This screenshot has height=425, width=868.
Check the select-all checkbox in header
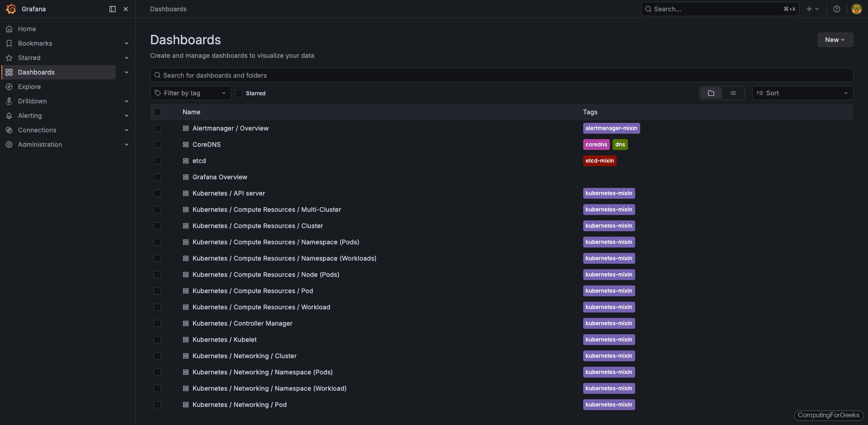coord(157,112)
